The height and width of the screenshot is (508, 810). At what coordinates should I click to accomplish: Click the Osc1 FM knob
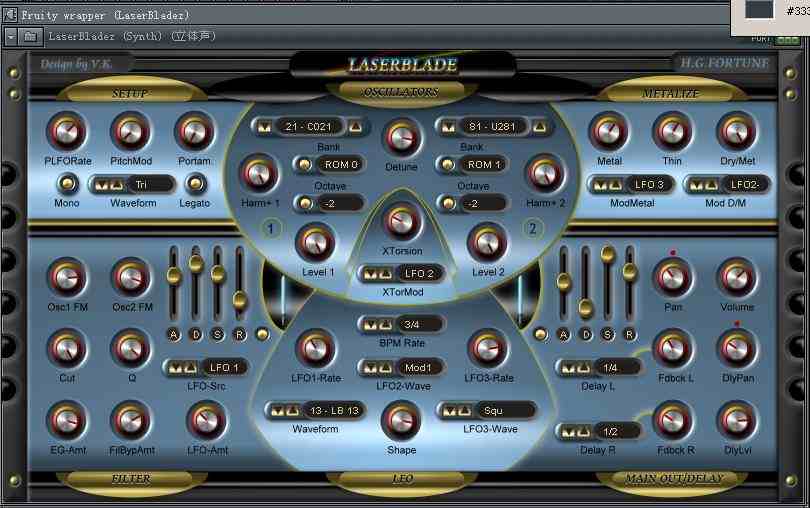pos(67,278)
